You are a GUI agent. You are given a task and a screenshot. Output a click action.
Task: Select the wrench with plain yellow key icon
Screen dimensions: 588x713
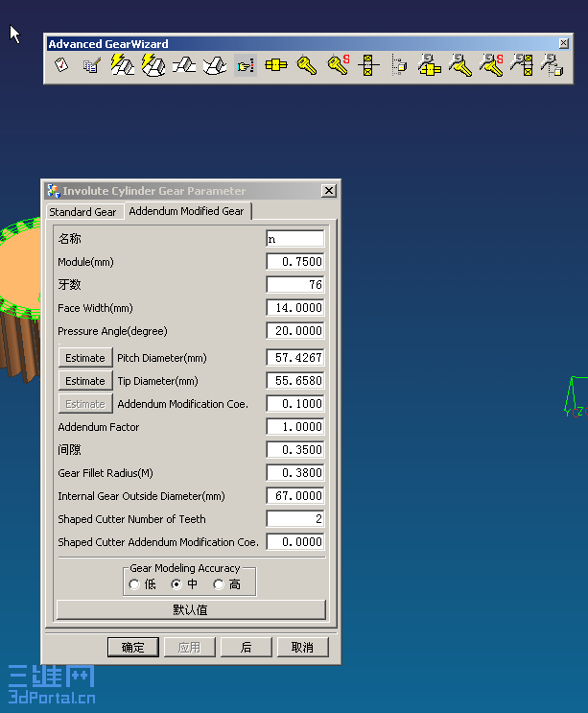460,65
